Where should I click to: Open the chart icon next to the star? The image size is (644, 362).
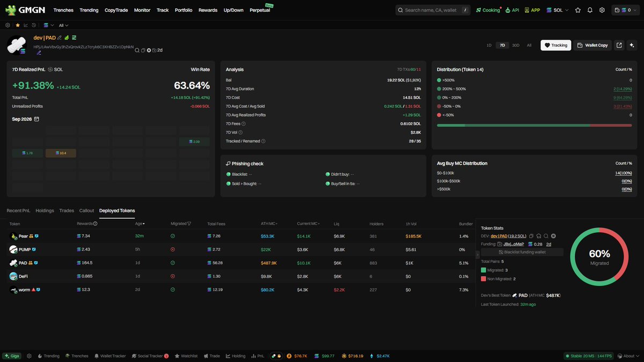click(x=26, y=25)
